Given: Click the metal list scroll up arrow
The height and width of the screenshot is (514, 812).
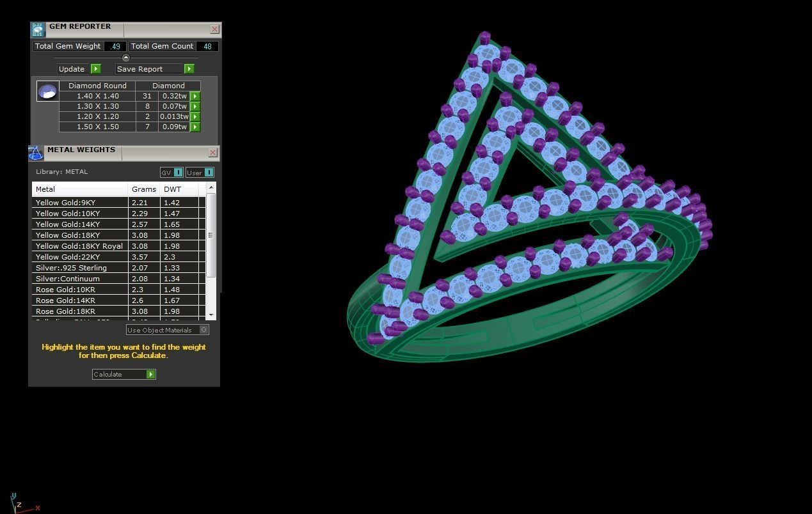Looking at the screenshot, I should click(211, 187).
